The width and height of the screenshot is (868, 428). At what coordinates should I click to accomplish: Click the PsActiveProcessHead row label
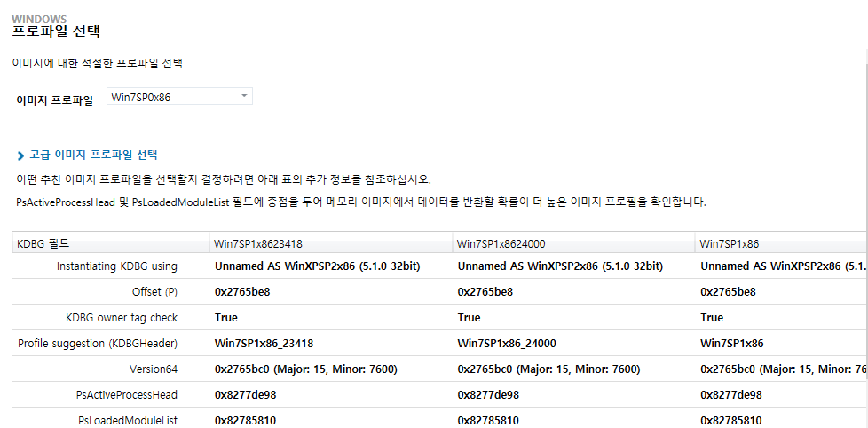pyautogui.click(x=127, y=395)
